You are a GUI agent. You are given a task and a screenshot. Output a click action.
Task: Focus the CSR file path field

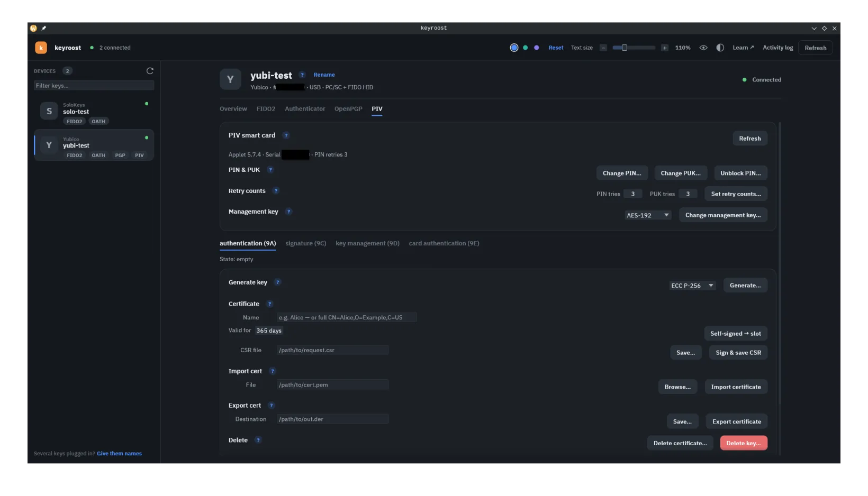(332, 350)
